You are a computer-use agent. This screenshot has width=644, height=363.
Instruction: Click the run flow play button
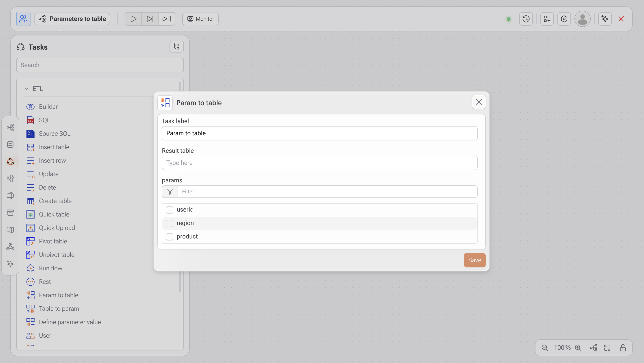pyautogui.click(x=133, y=19)
